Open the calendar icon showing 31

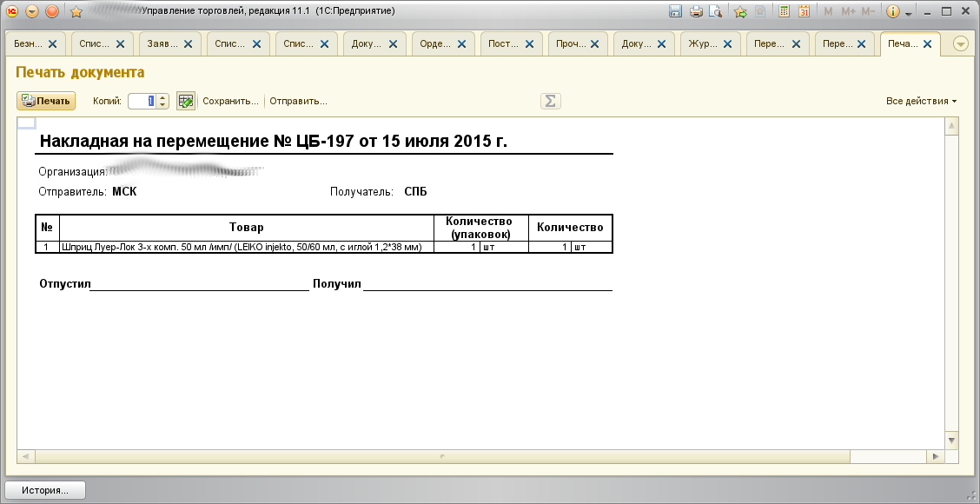[804, 11]
